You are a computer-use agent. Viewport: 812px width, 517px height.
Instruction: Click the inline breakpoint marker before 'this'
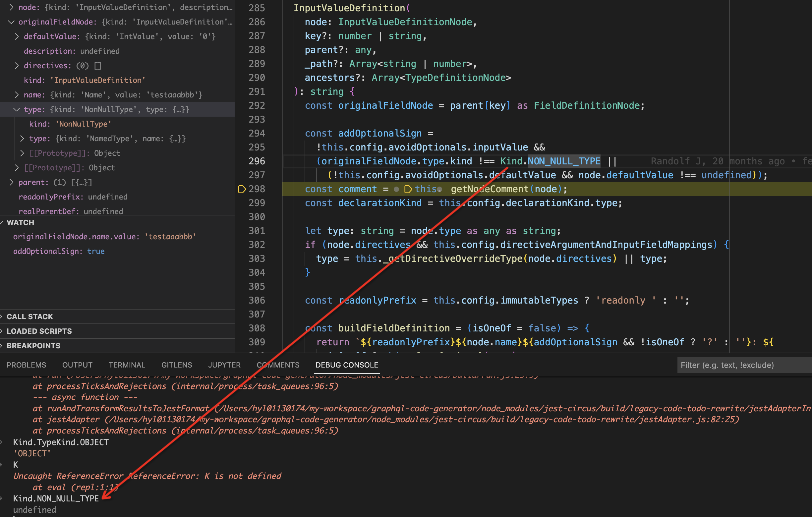pyautogui.click(x=408, y=189)
